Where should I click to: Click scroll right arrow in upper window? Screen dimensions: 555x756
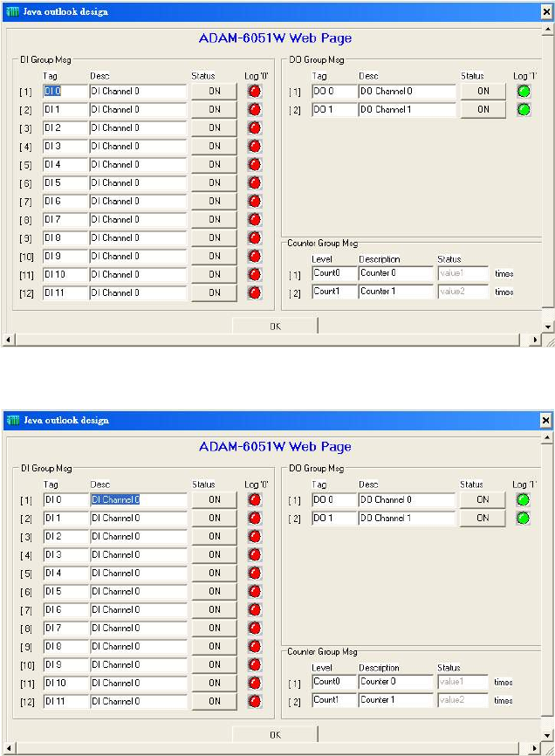click(x=535, y=340)
